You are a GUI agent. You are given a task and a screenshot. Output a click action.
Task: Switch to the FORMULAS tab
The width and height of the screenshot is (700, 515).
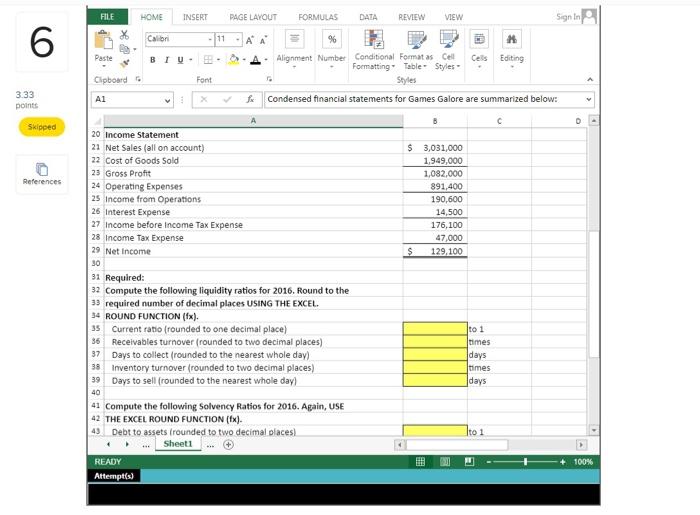(x=318, y=17)
